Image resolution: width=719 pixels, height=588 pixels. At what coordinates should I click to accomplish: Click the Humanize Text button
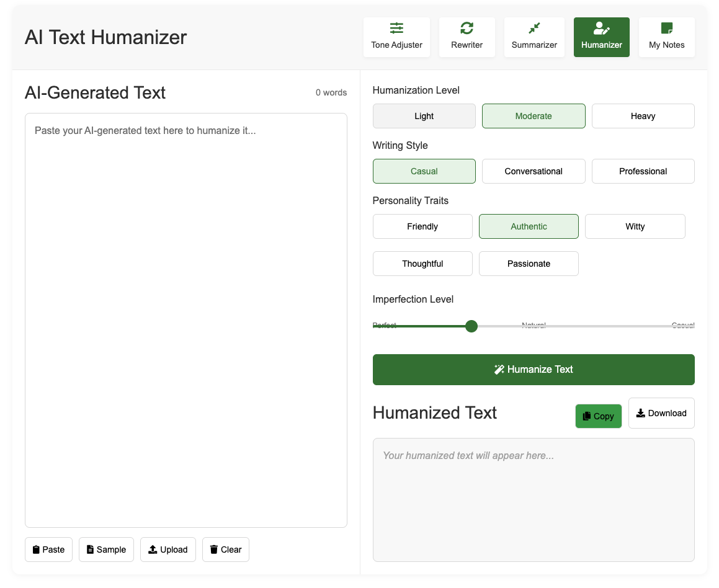(x=534, y=370)
